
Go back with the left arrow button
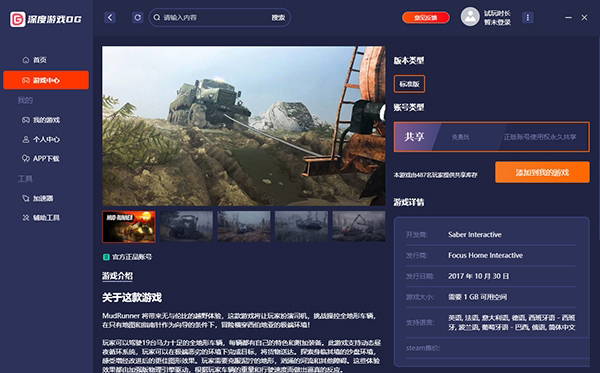point(110,17)
